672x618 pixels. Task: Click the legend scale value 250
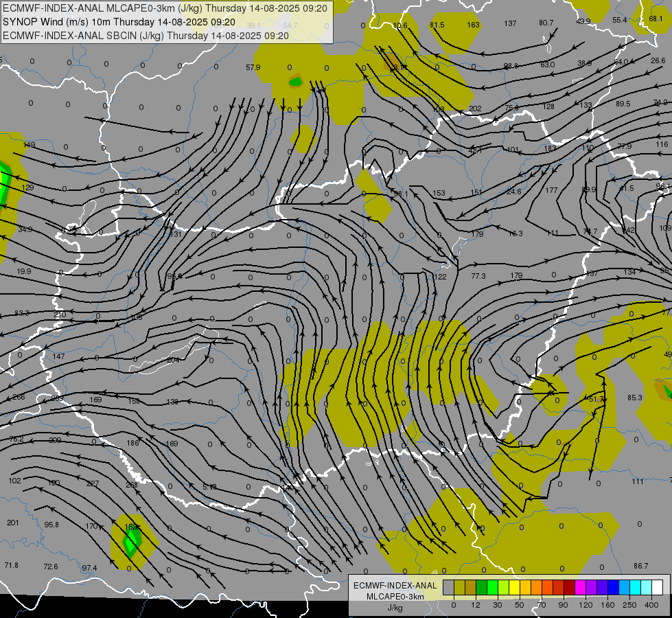point(629,605)
